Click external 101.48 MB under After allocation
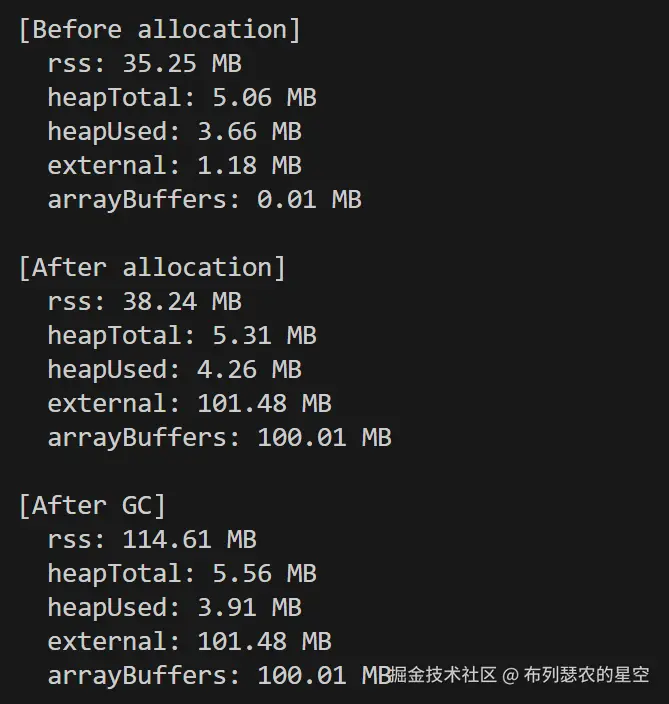669x704 pixels. pos(189,404)
